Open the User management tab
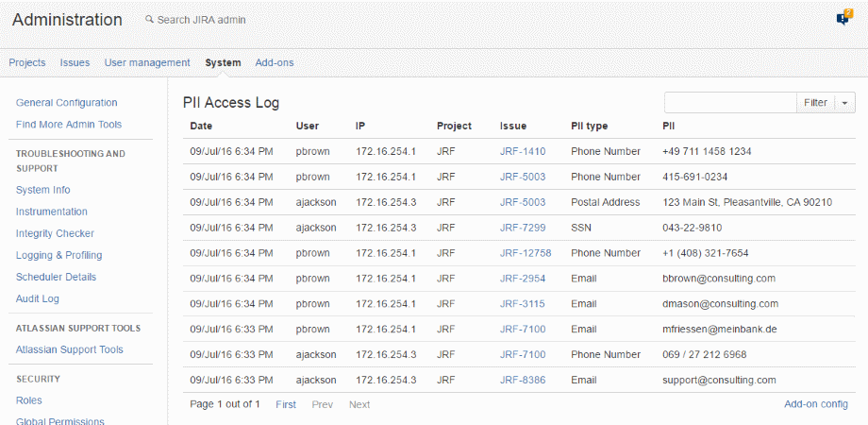The height and width of the screenshot is (425, 868). pos(147,62)
